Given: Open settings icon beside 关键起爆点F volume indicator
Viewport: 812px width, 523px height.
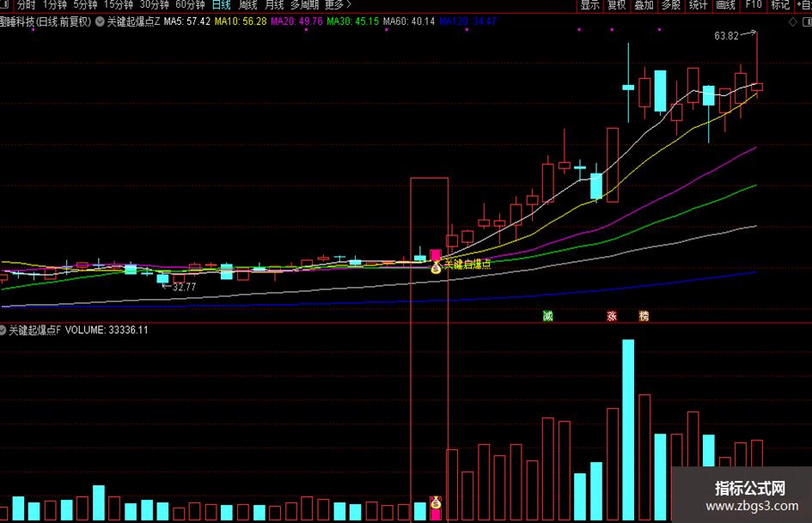Looking at the screenshot, I should 3,330.
